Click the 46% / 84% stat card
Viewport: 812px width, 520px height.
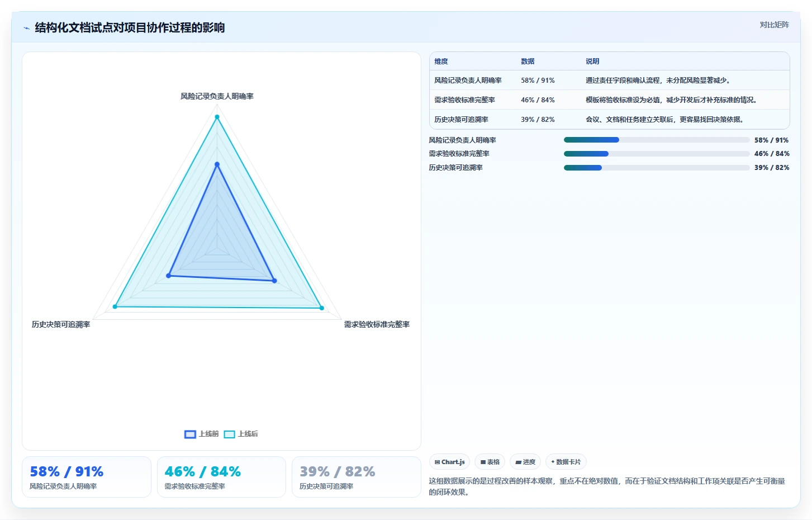coord(221,477)
